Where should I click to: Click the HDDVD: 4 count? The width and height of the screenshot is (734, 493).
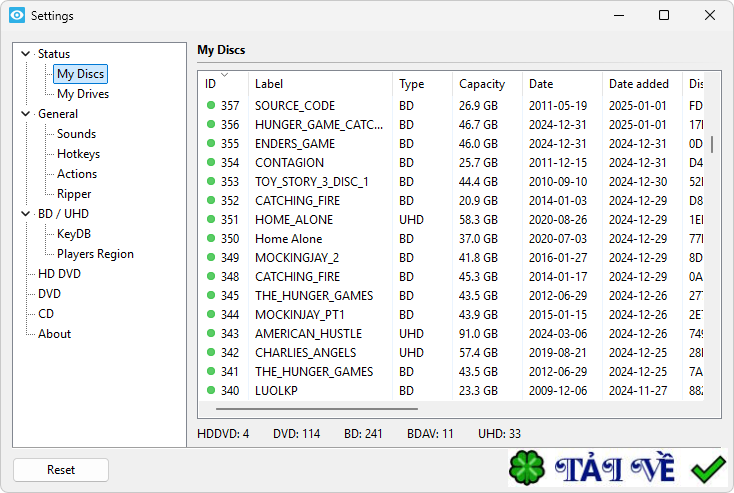223,434
